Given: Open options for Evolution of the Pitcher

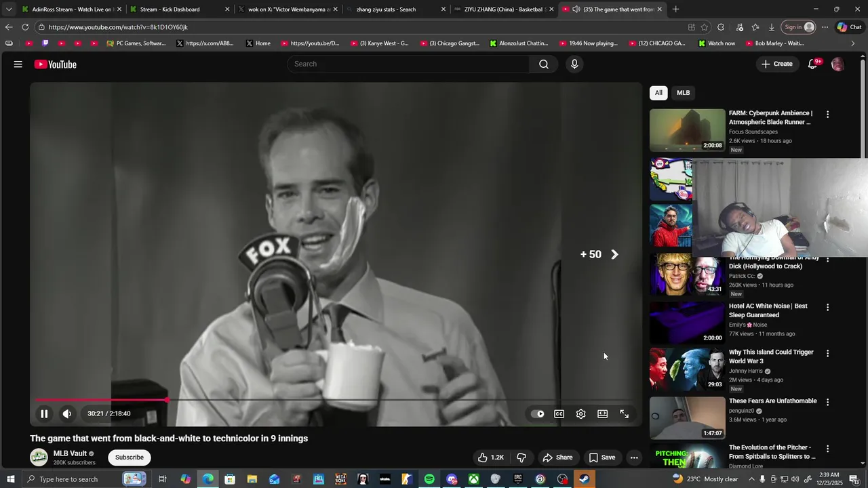Looking at the screenshot, I should (x=827, y=449).
